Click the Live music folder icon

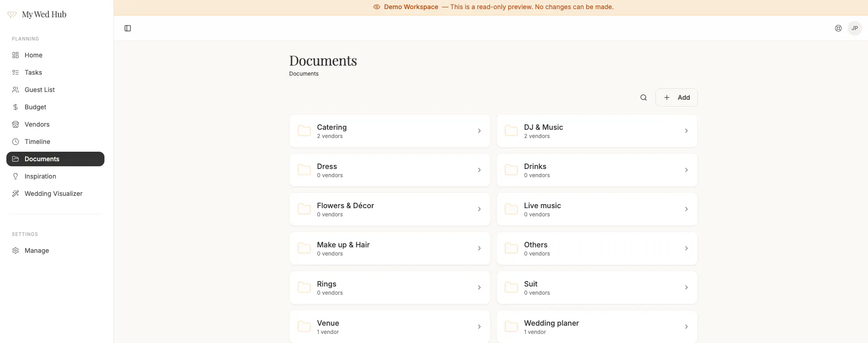click(511, 209)
